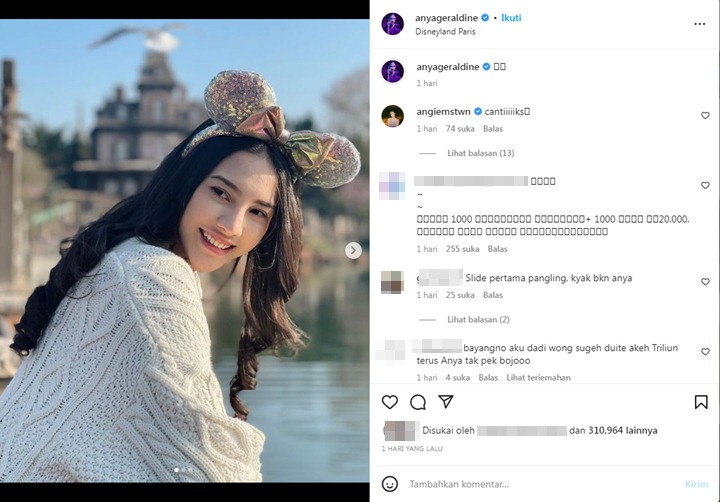Open the three-dots more options menu

699,24
